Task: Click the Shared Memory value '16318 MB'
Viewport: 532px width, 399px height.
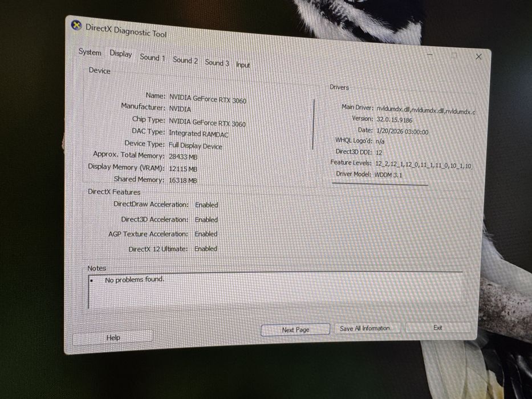Action: [183, 180]
